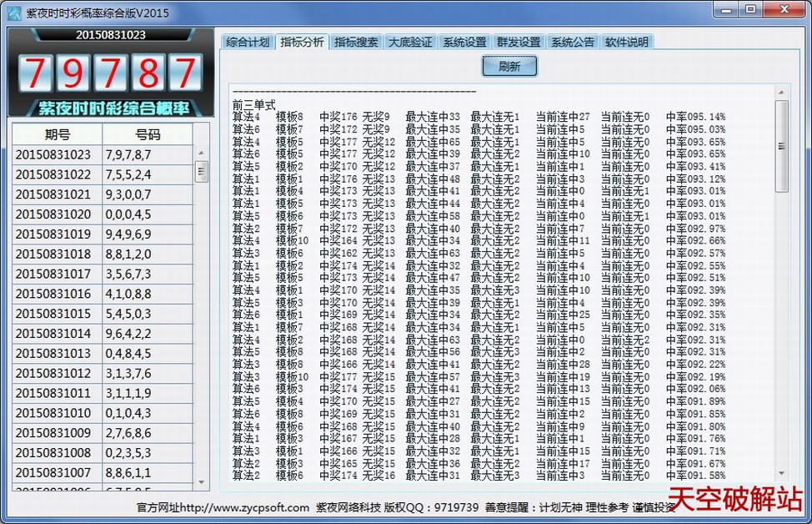Open the 指标搜索 tab
This screenshot has height=524, width=812.
tap(356, 43)
